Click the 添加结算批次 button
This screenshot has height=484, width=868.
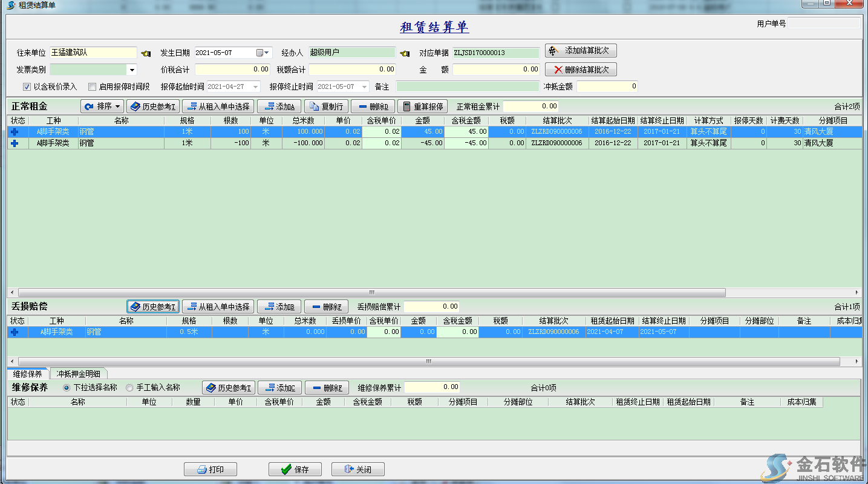[x=581, y=51]
